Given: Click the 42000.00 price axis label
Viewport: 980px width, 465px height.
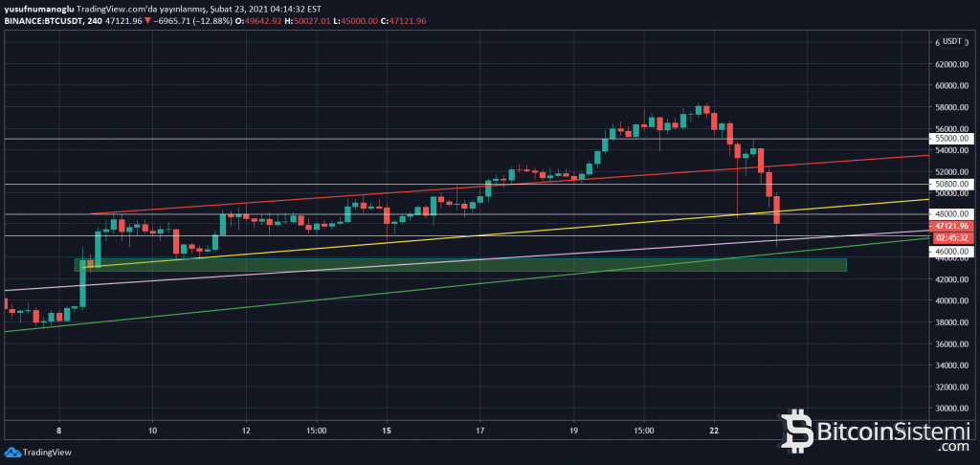Looking at the screenshot, I should (952, 279).
